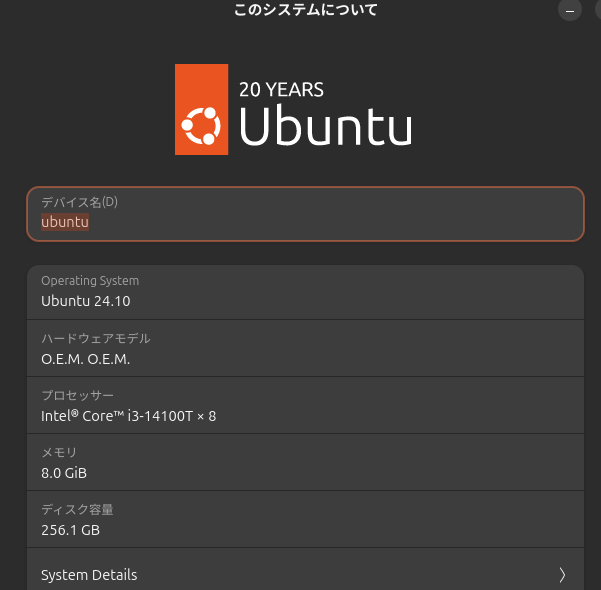This screenshot has width=601, height=590.
Task: Click the メモリ label
Action: 59,452
